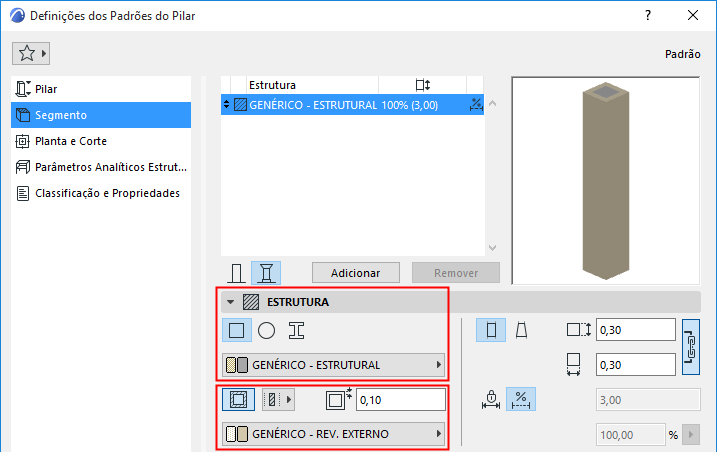This screenshot has width=717, height=452.
Task: Select the Segmento section
Action: [x=101, y=115]
